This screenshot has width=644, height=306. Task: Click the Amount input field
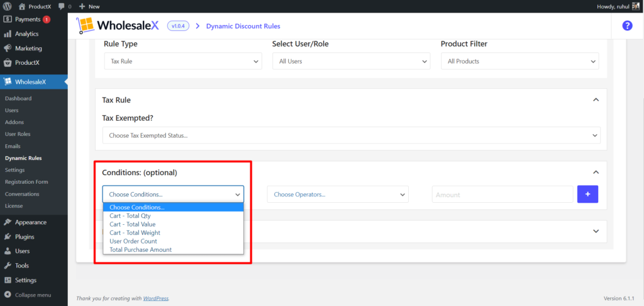point(502,194)
